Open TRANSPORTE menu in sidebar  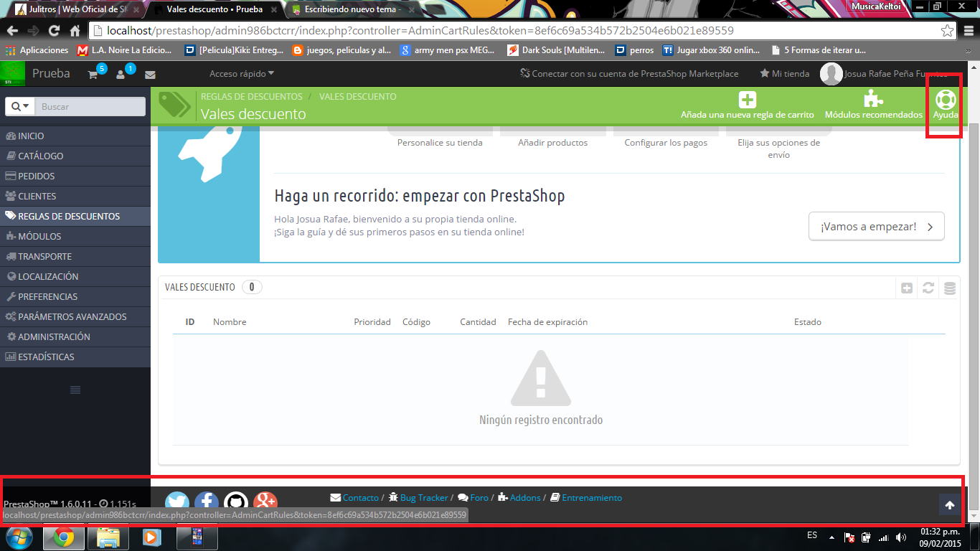coord(75,256)
